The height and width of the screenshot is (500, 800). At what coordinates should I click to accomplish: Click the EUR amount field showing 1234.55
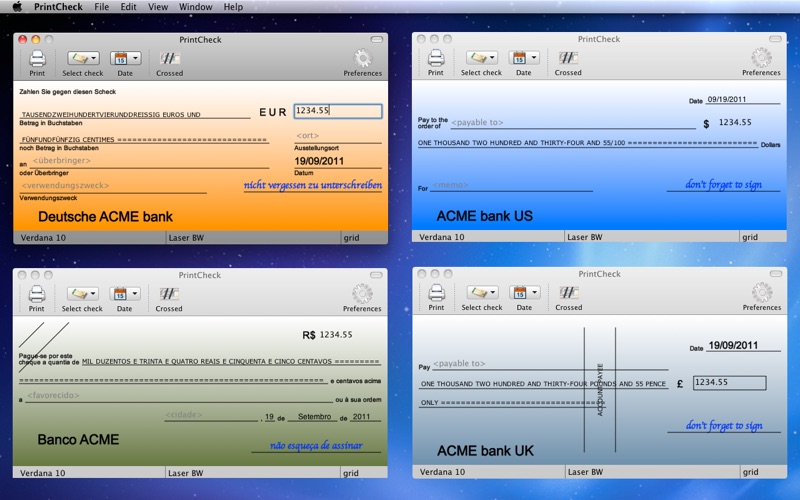(x=337, y=111)
